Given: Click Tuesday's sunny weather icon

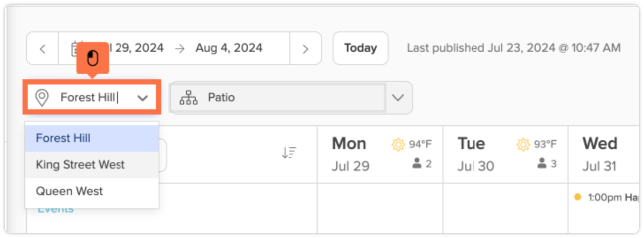Looking at the screenshot, I should point(523,145).
